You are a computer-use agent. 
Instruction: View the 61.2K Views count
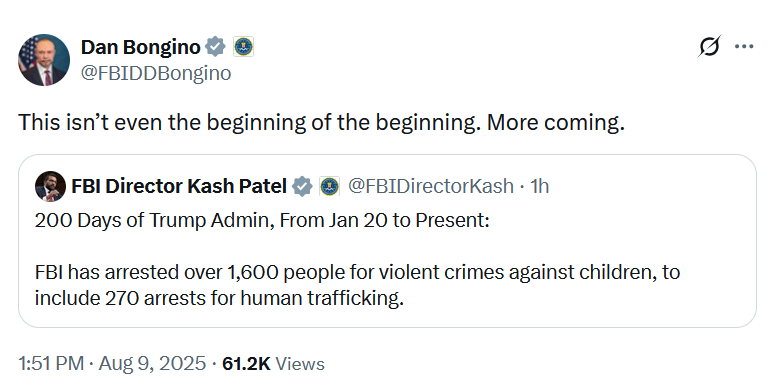(273, 364)
